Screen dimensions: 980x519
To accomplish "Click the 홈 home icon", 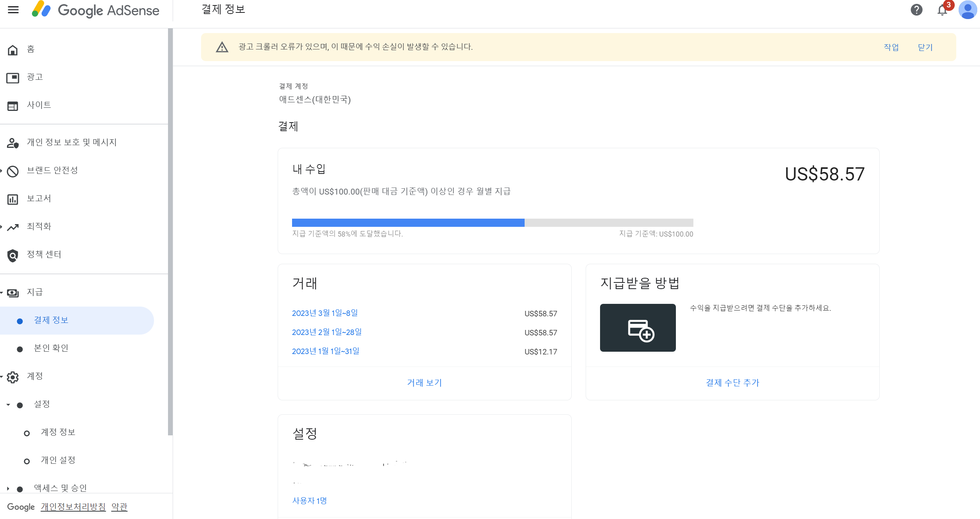I will [13, 50].
